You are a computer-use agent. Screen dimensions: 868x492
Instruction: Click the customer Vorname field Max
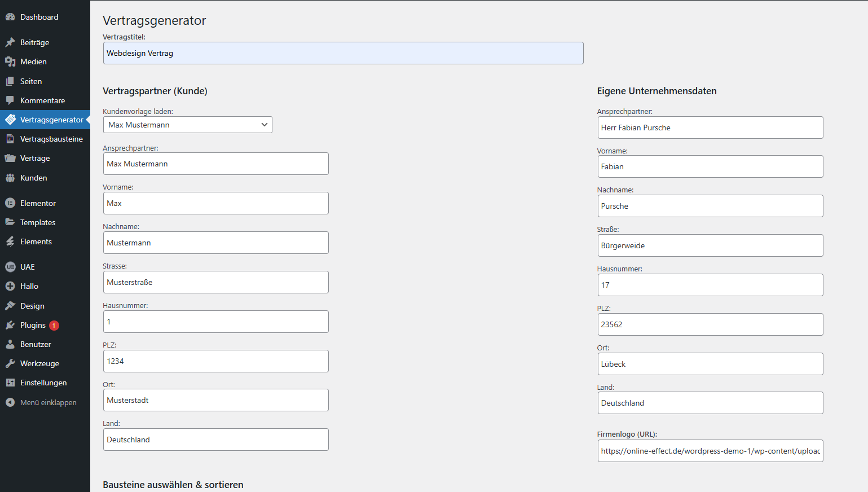(x=215, y=203)
